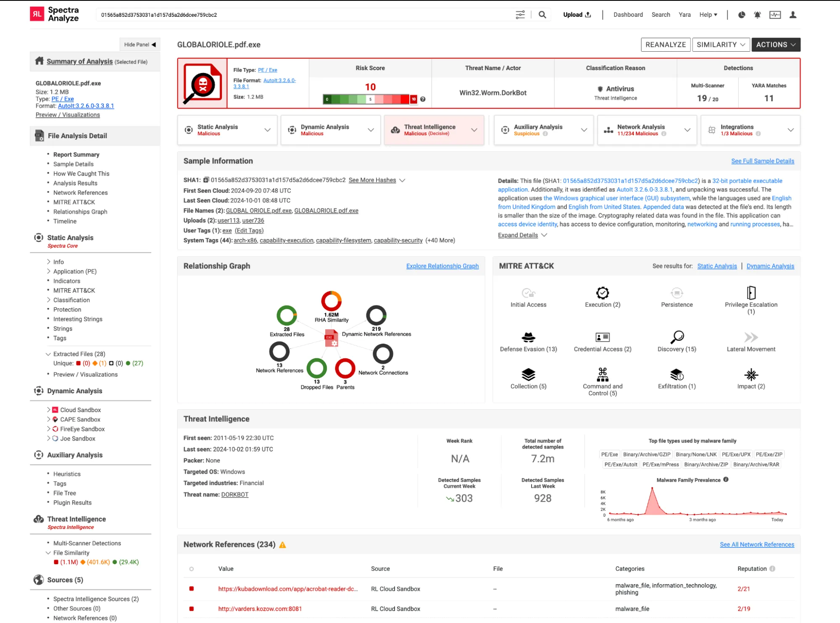Select Persistence MITRE icon
840x623 pixels.
[x=677, y=293]
